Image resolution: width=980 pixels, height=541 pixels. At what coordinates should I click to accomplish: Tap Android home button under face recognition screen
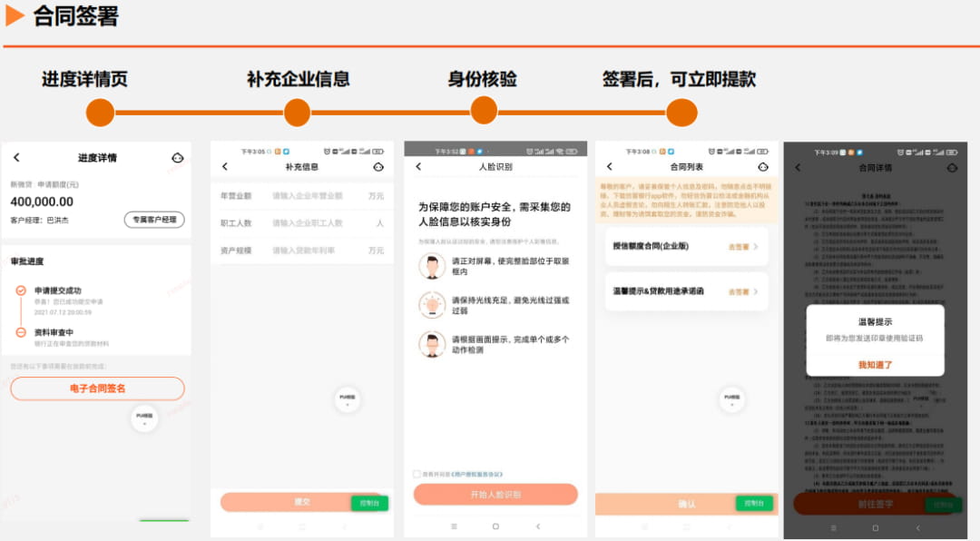pos(495,526)
